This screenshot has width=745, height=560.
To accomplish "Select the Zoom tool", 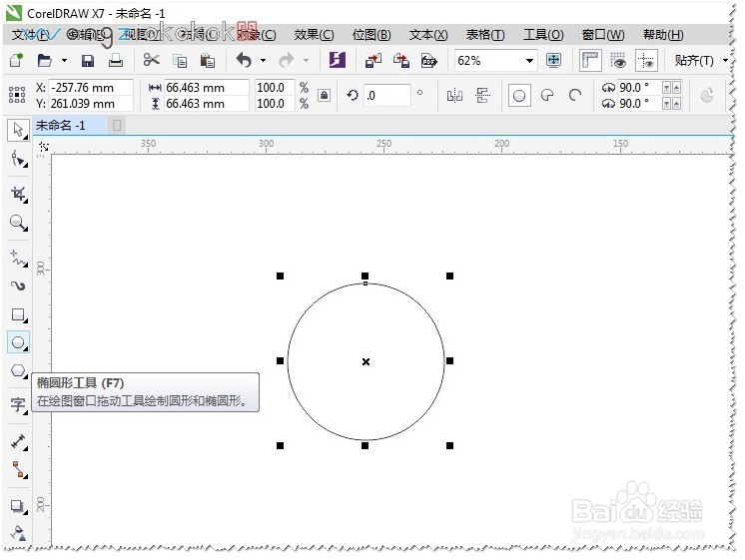I will point(19,223).
